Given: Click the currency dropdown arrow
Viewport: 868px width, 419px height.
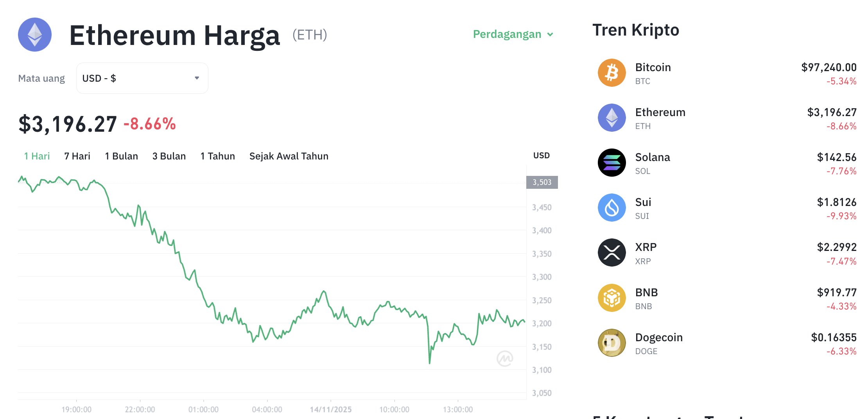Looking at the screenshot, I should pos(197,78).
